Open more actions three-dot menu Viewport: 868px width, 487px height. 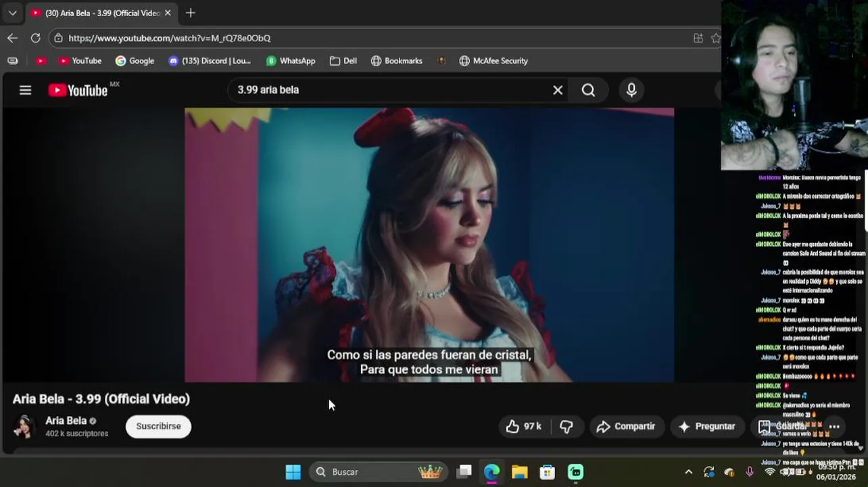(834, 426)
